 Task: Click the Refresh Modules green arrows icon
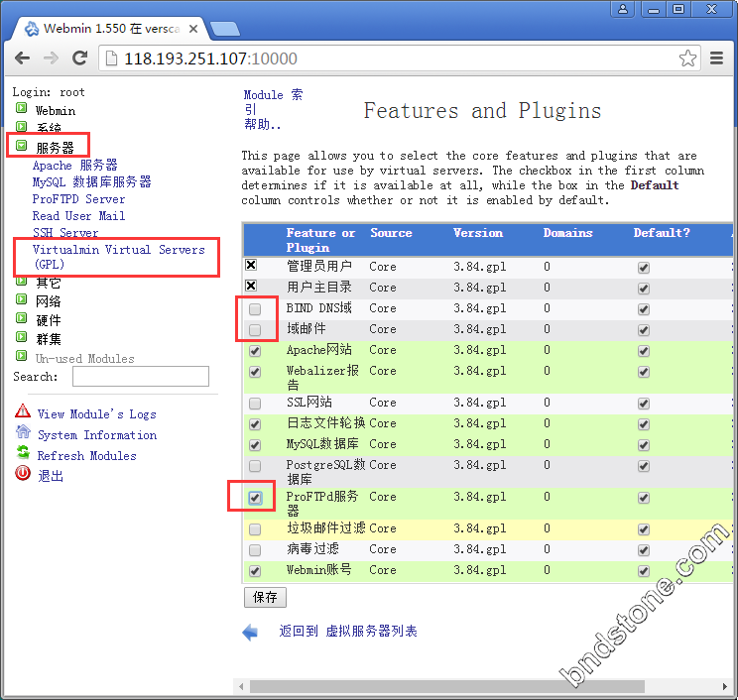pyautogui.click(x=23, y=452)
